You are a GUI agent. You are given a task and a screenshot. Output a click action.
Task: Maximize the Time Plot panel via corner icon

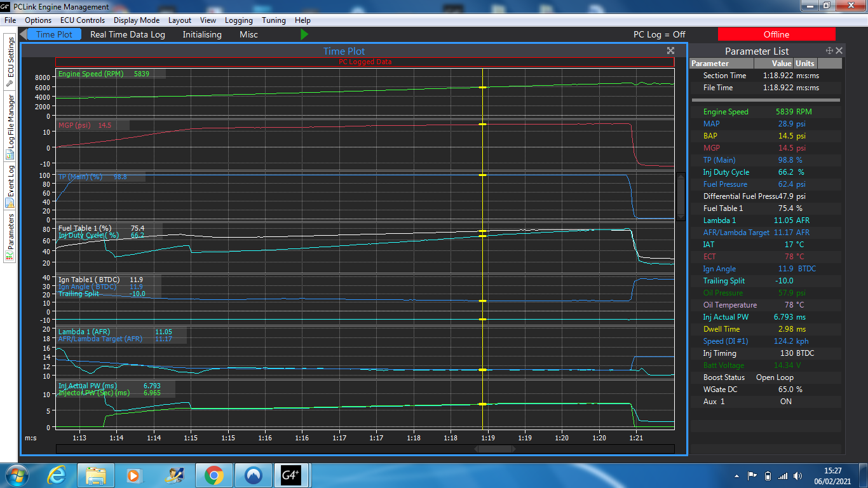point(670,51)
